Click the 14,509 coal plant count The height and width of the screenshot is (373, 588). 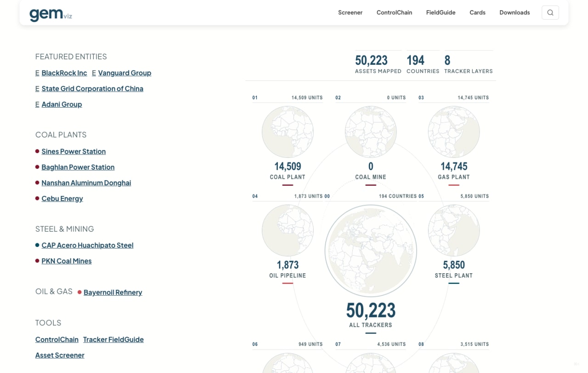pyautogui.click(x=288, y=166)
